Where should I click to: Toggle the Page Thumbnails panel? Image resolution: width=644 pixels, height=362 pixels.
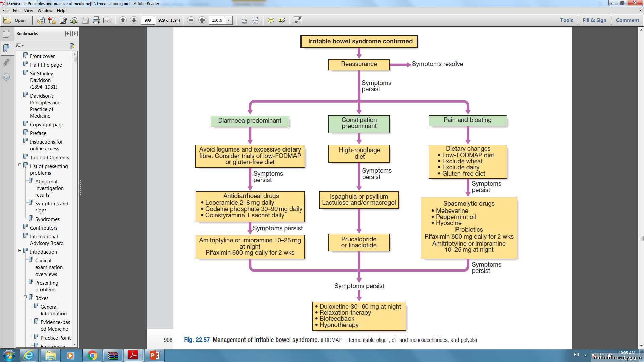(6, 34)
